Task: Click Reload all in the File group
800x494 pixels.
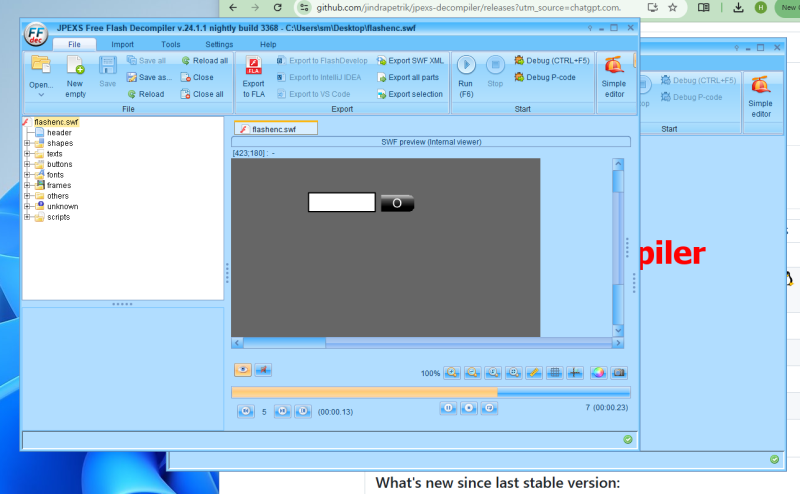Action: pyautogui.click(x=205, y=60)
